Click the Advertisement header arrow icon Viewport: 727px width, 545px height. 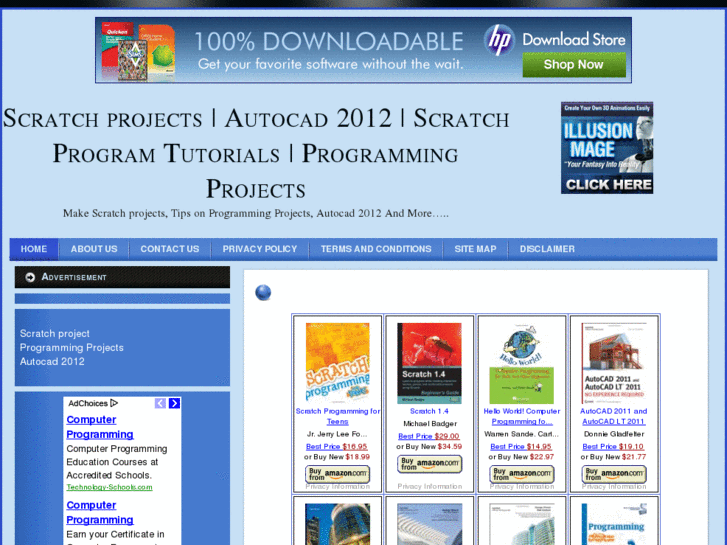click(30, 277)
